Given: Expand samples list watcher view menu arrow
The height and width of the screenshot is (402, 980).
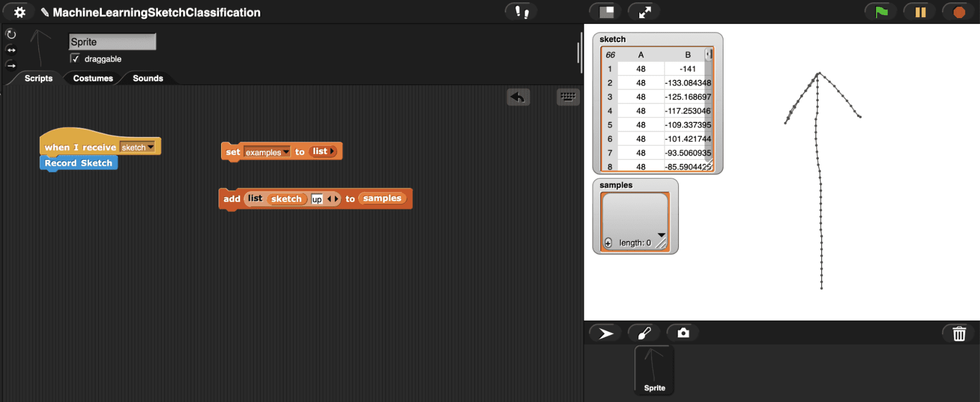Looking at the screenshot, I should [x=661, y=235].
